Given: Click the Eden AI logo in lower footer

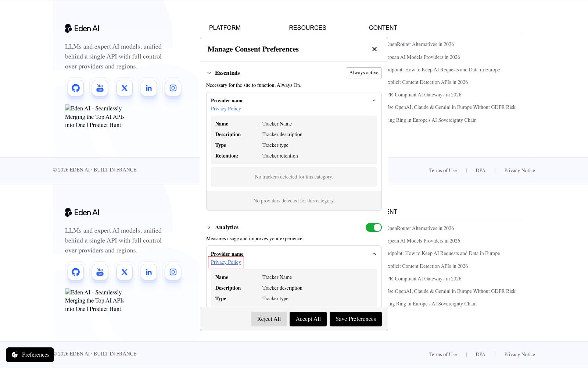Looking at the screenshot, I should tap(82, 212).
